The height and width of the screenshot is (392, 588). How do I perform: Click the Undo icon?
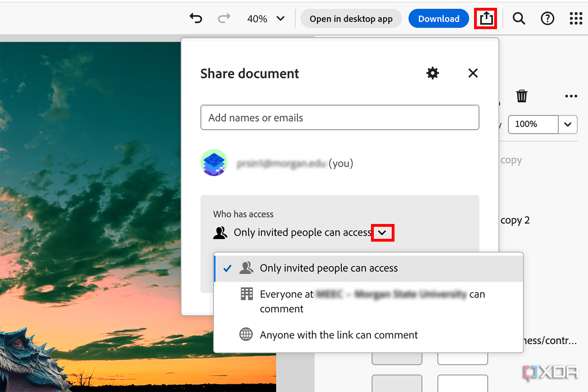tap(196, 18)
